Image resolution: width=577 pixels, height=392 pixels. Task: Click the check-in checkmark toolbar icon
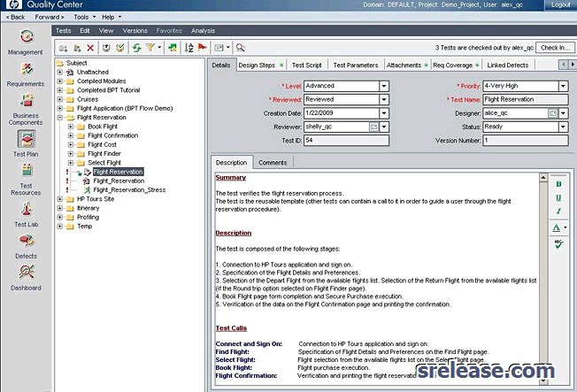coord(120,48)
